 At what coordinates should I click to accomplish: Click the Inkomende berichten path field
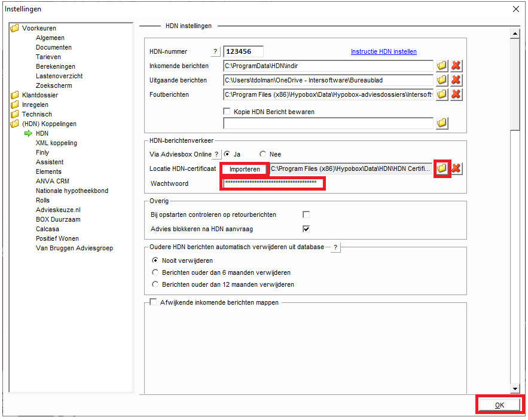[x=328, y=66]
